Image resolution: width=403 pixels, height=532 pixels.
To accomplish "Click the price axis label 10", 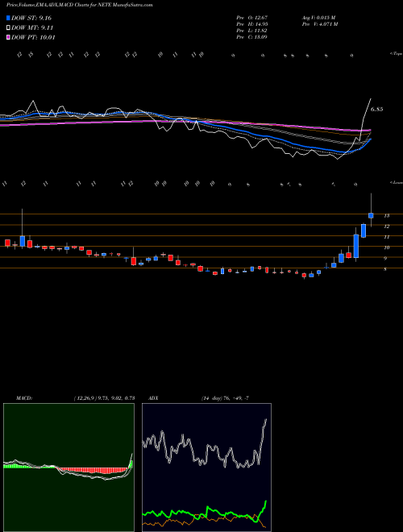I will (386, 247).
